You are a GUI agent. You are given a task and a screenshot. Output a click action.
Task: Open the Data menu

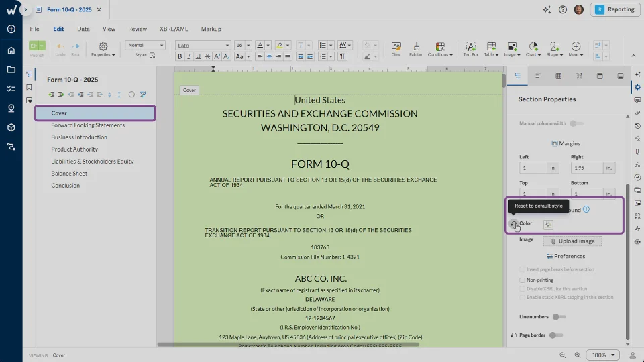pyautogui.click(x=83, y=29)
